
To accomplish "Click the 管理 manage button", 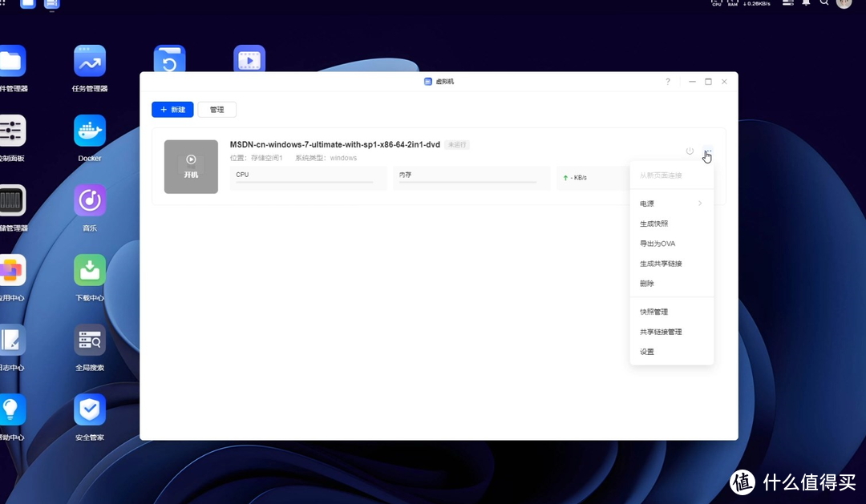I will click(x=216, y=109).
